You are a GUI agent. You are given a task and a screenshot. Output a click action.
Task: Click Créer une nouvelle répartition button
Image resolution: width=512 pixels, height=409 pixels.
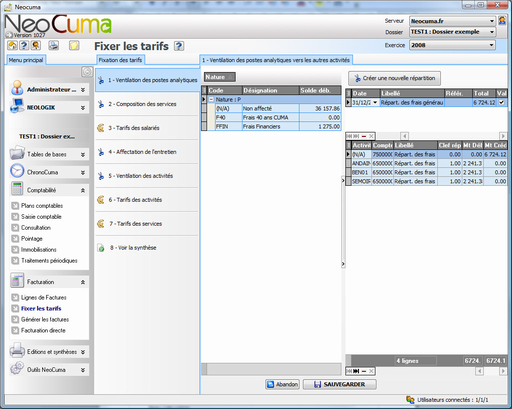(394, 78)
